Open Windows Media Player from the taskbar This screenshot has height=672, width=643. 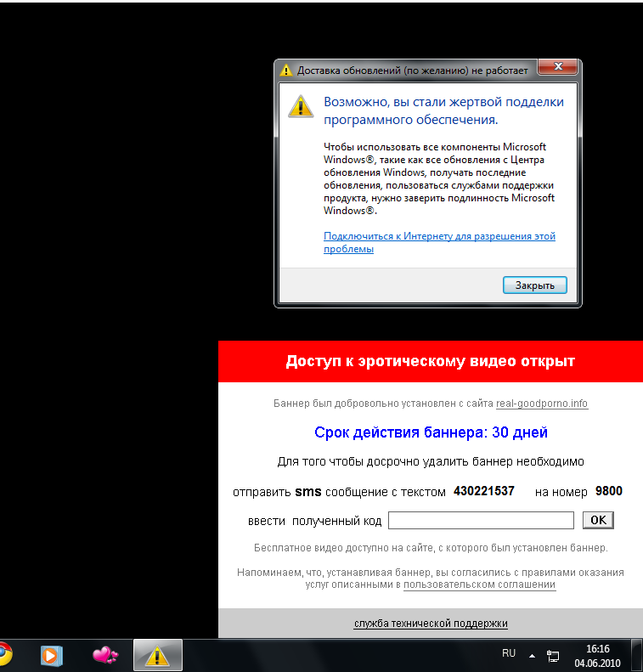(51, 655)
